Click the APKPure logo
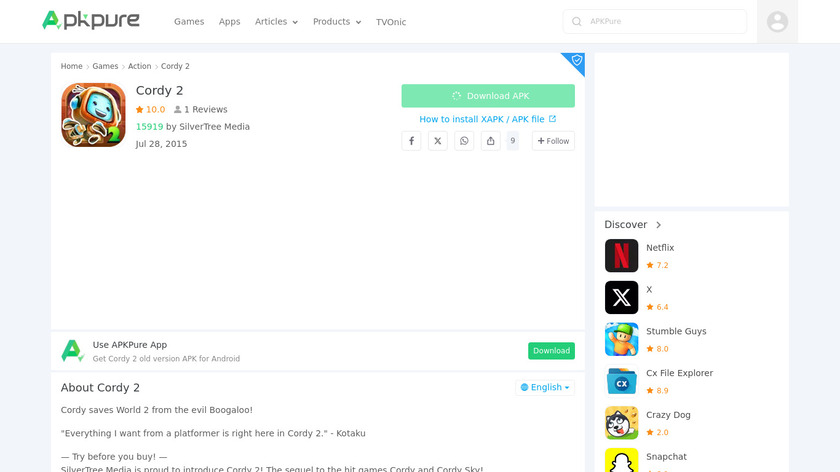This screenshot has width=840, height=472. pos(91,20)
